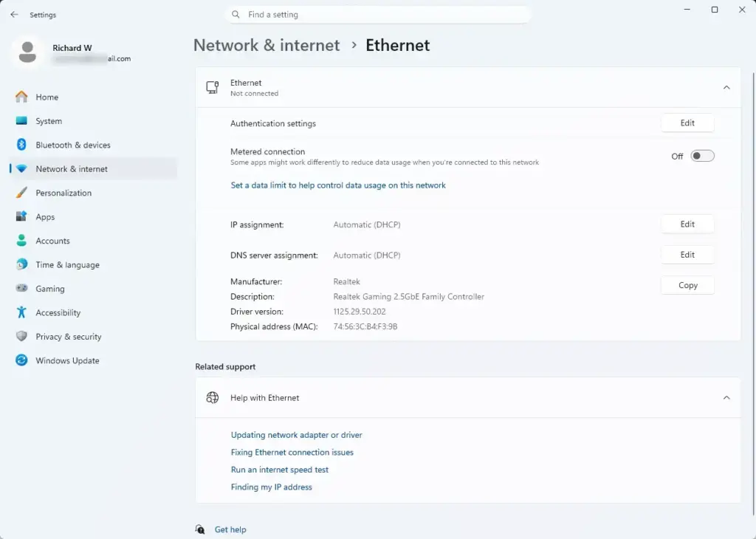Click the back arrow icon
The width and height of the screenshot is (756, 539).
click(x=14, y=15)
